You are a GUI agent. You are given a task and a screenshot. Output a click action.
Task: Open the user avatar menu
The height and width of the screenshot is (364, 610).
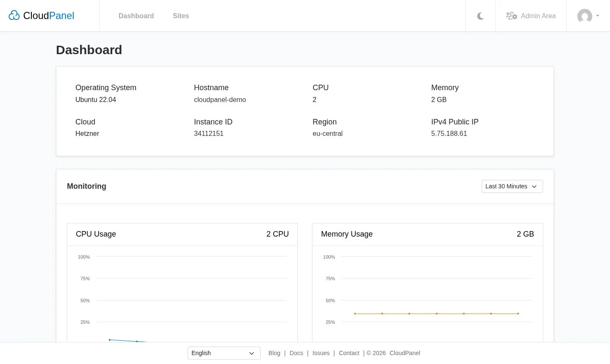(585, 16)
